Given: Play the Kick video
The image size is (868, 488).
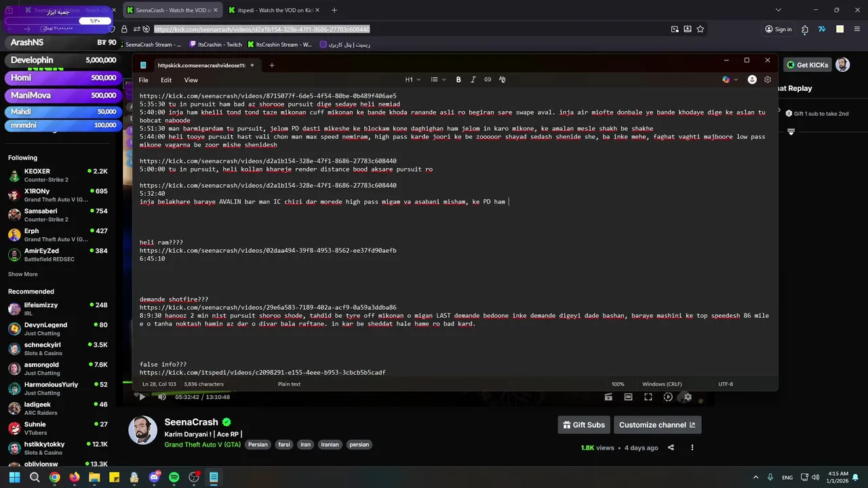Looking at the screenshot, I should pyautogui.click(x=142, y=397).
